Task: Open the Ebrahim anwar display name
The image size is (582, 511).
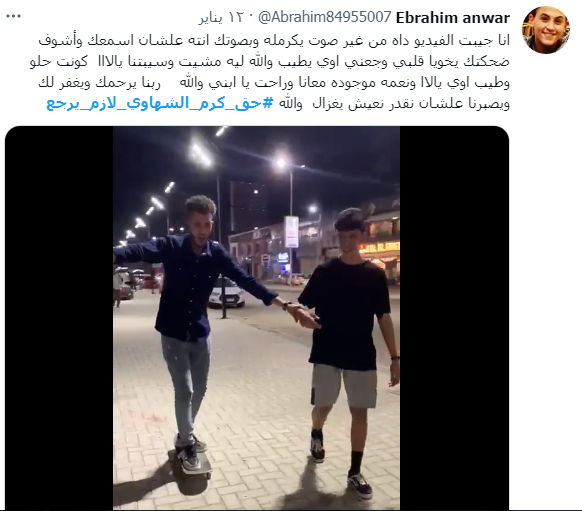Action: [453, 18]
